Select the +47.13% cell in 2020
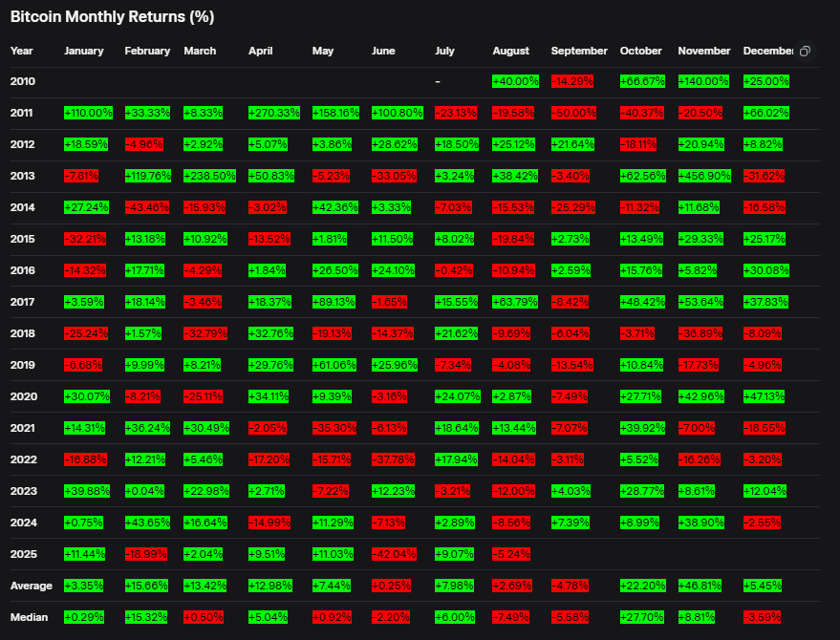840x640 pixels. (x=764, y=396)
